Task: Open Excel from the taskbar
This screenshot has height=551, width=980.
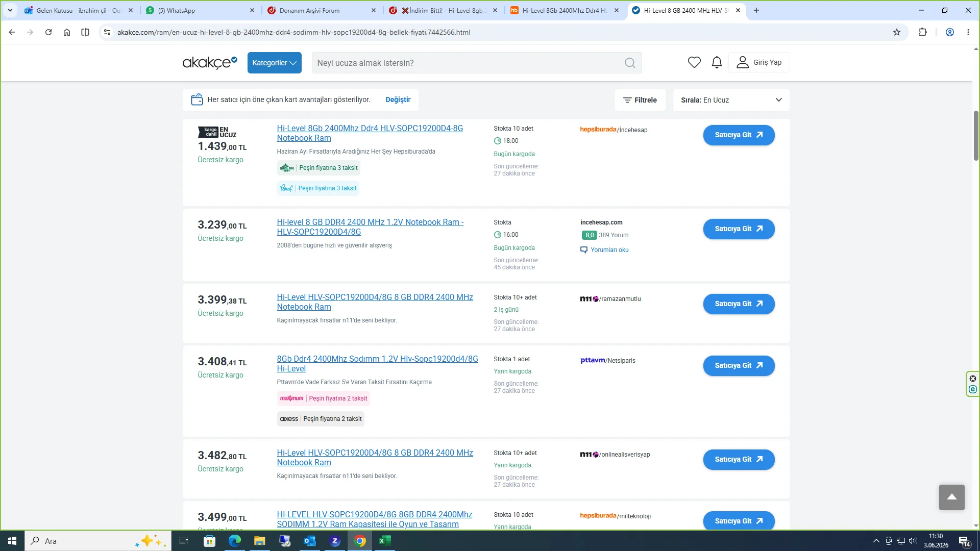Action: [385, 541]
